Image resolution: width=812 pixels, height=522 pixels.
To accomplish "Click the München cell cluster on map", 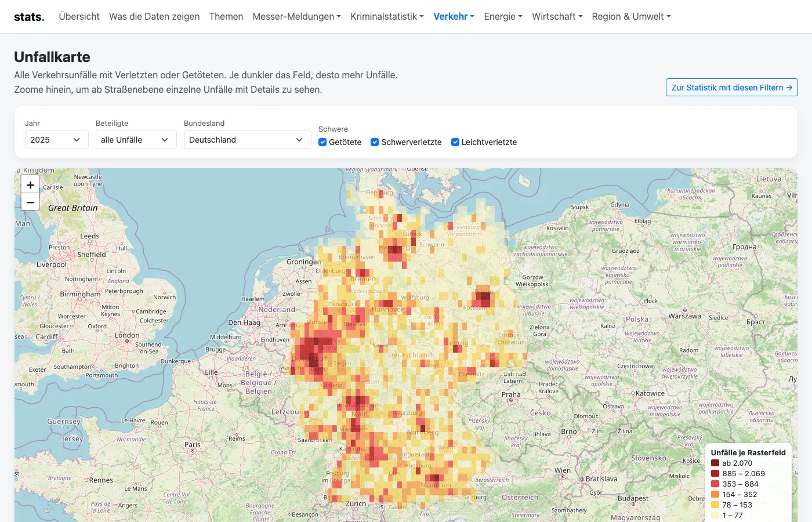I will tap(434, 478).
